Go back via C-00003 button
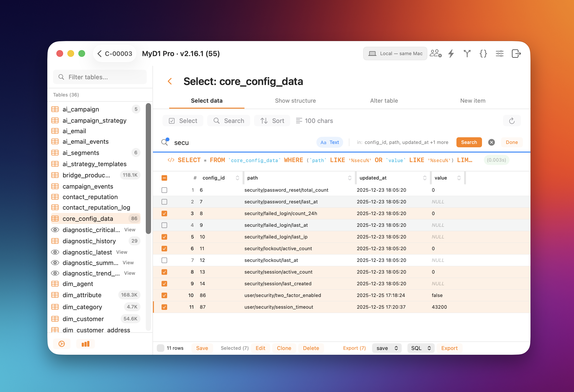The height and width of the screenshot is (392, 574). tap(115, 53)
